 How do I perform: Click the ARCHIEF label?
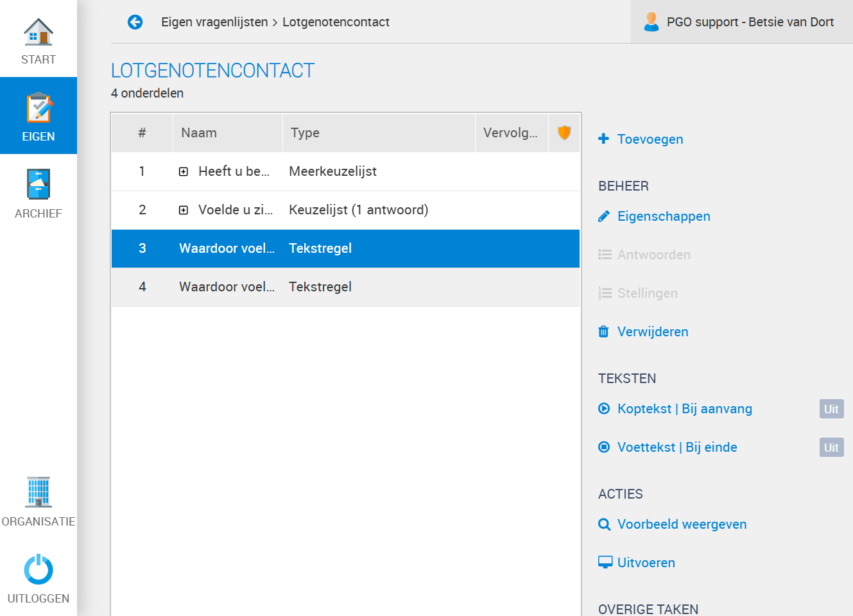coord(39,214)
